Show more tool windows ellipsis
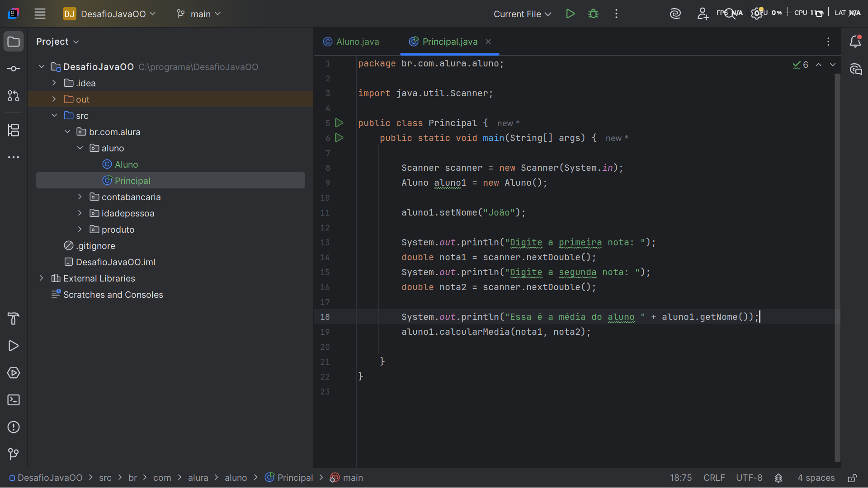 (14, 157)
